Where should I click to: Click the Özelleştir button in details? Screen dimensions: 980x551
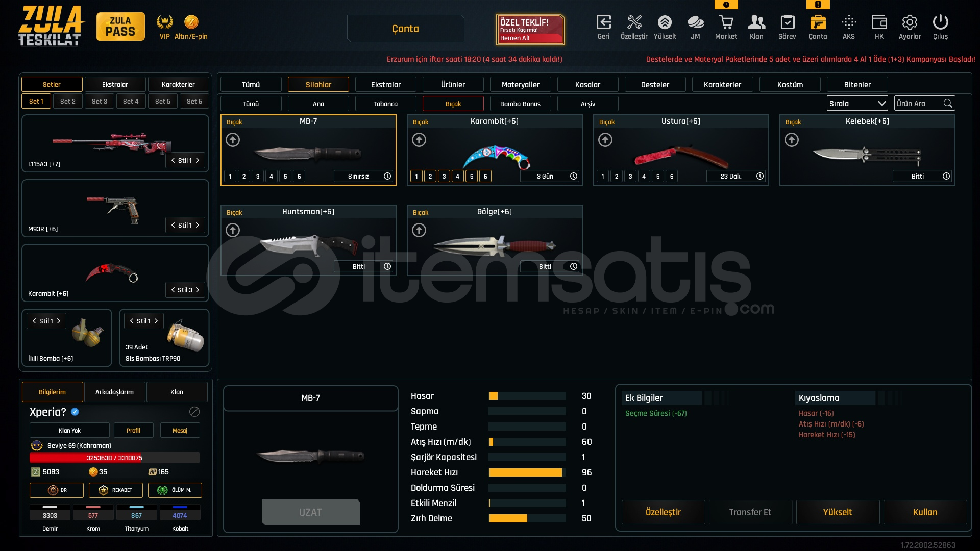pos(663,512)
